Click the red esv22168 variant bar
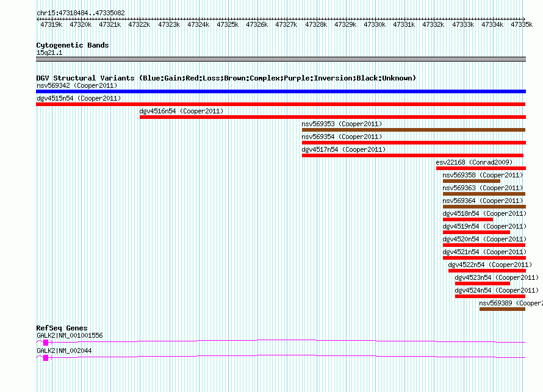This screenshot has height=392, width=543. pos(481,168)
